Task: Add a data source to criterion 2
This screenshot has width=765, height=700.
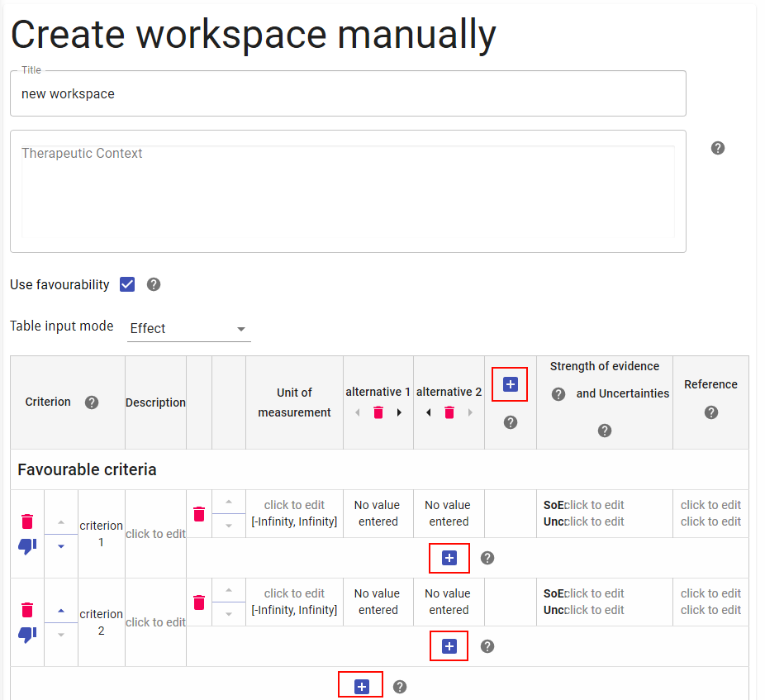Action: (x=449, y=646)
